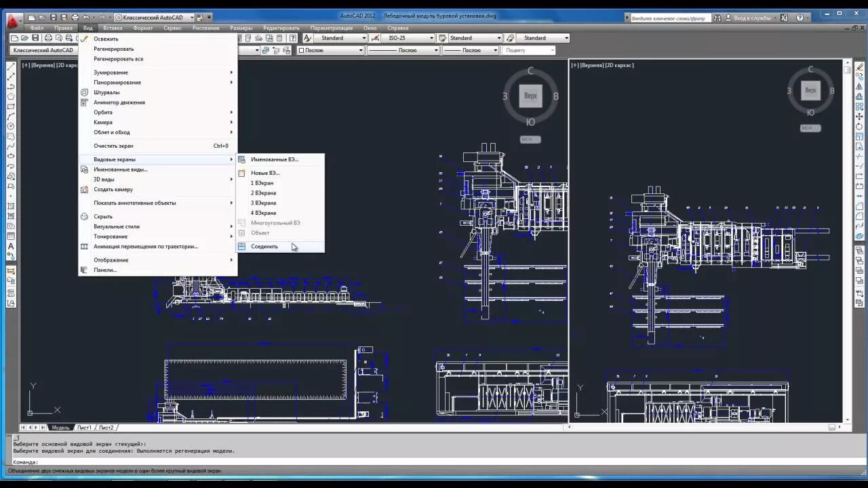Image resolution: width=868 pixels, height=488 pixels.
Task: Click the Help question mark in standard toolbar
Action: point(294,38)
